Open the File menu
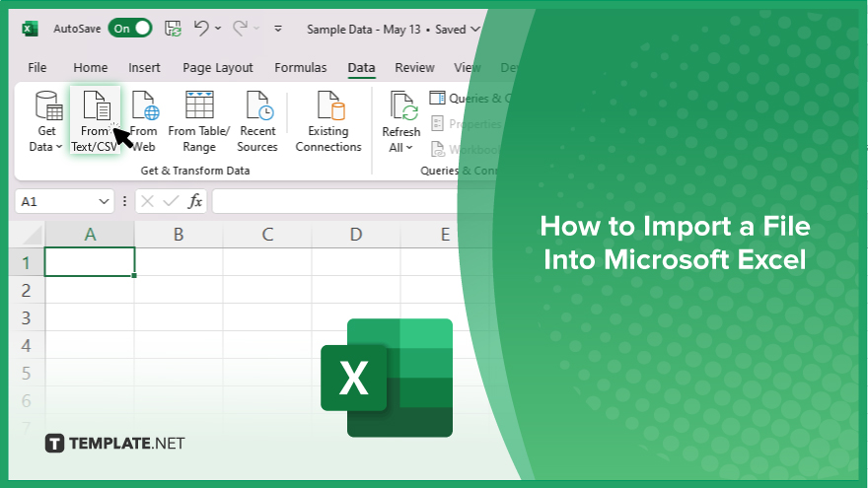This screenshot has height=488, width=868. [x=37, y=67]
